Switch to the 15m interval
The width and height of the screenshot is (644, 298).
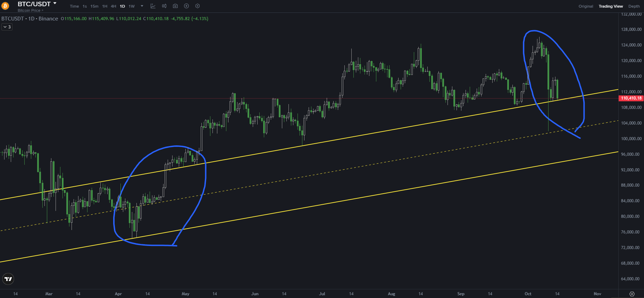(94, 6)
